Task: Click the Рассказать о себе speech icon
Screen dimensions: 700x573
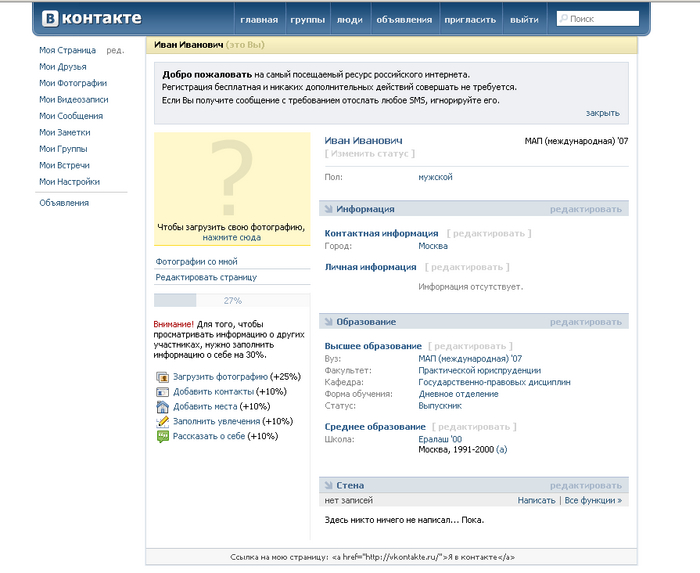Action: point(162,436)
